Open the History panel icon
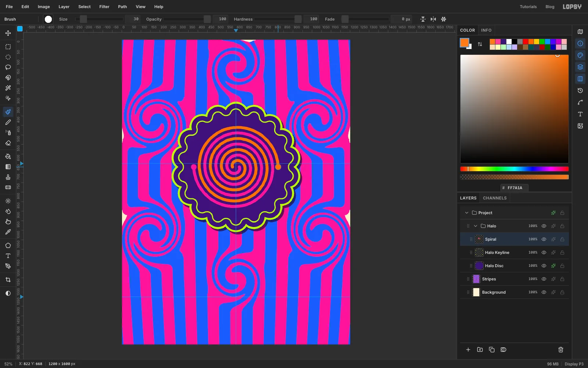Image resolution: width=588 pixels, height=368 pixels. point(580,91)
